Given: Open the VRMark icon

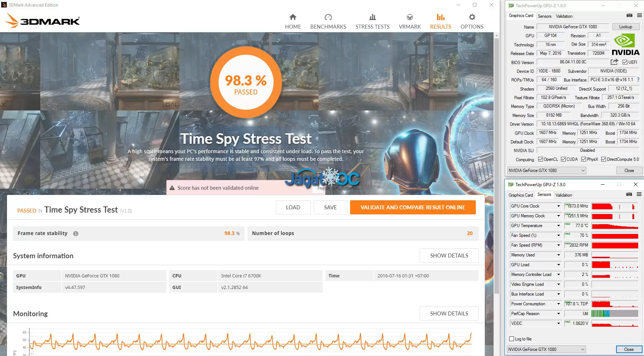Looking at the screenshot, I should 410,17.
